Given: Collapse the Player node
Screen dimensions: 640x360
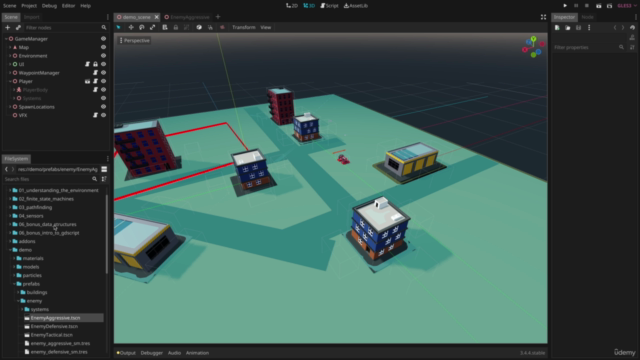Looking at the screenshot, I should point(10,81).
